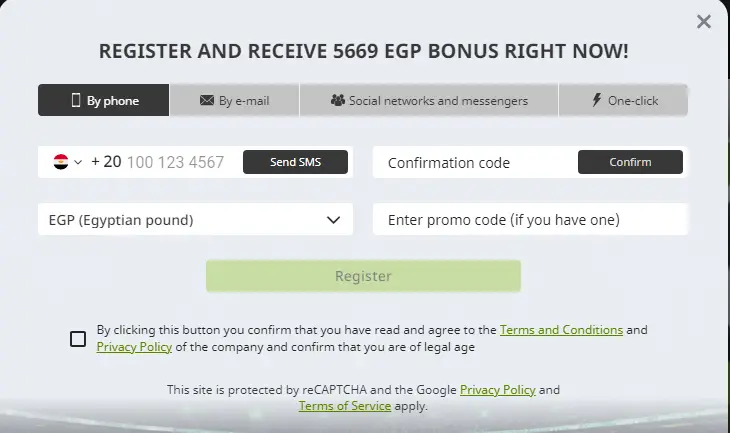Viewport: 730px width, 433px height.
Task: Click the people icon for social networks
Action: click(338, 101)
